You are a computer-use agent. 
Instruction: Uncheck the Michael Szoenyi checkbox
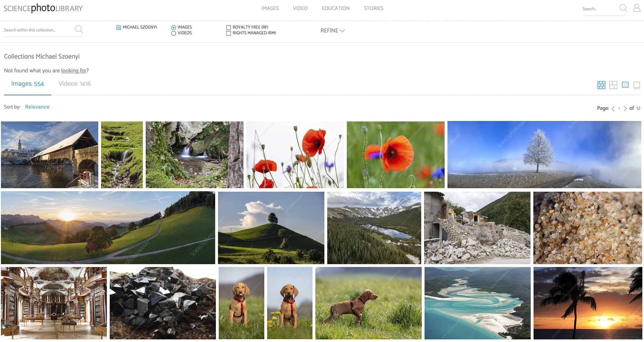tap(119, 27)
